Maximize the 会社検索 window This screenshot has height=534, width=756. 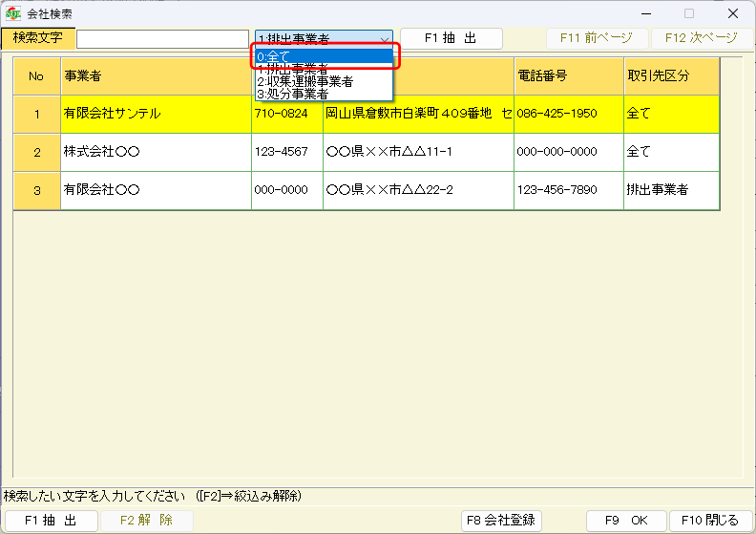pos(689,13)
